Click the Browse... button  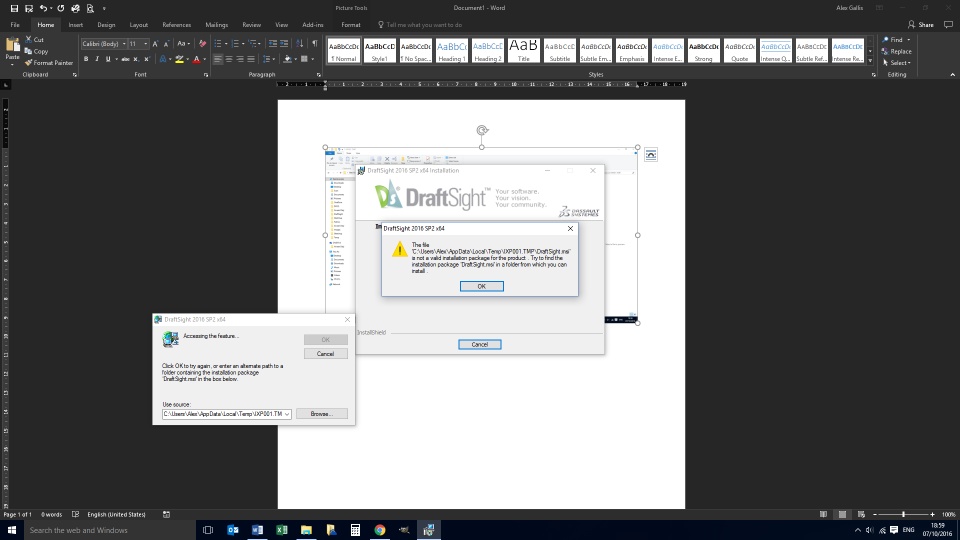(x=321, y=414)
